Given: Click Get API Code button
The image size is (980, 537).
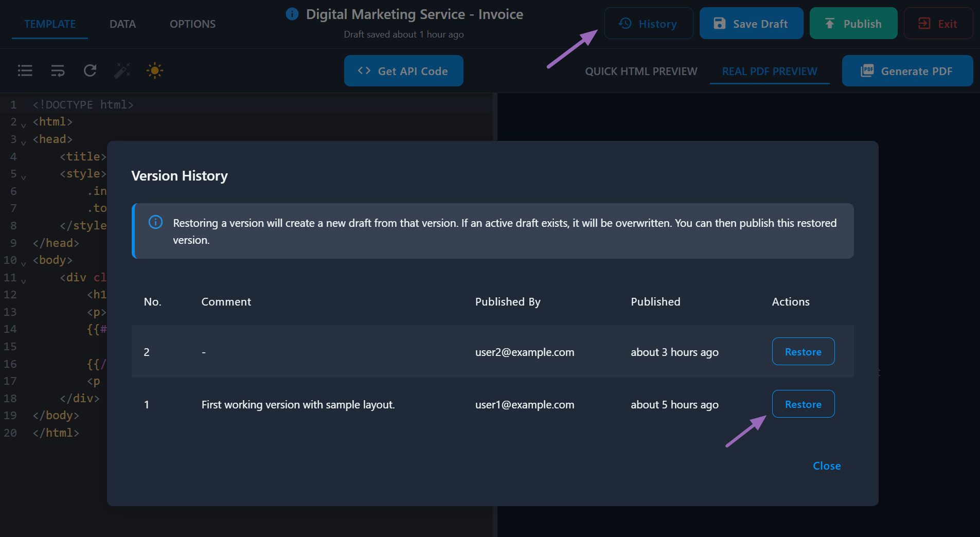Looking at the screenshot, I should pos(403,71).
